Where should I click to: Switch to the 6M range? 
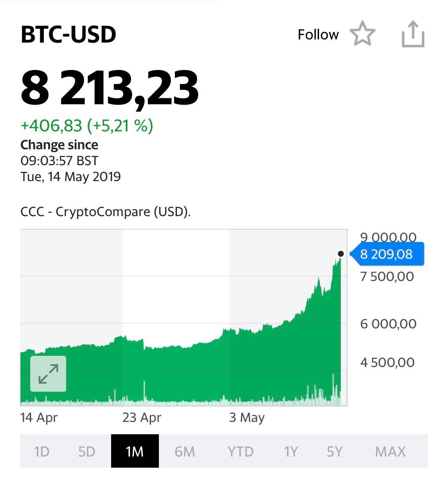click(x=185, y=451)
